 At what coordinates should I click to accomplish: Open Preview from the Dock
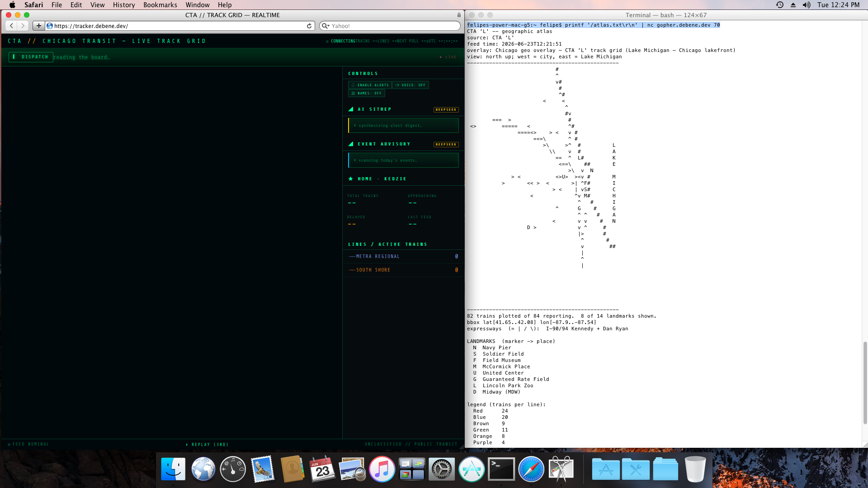coord(352,469)
